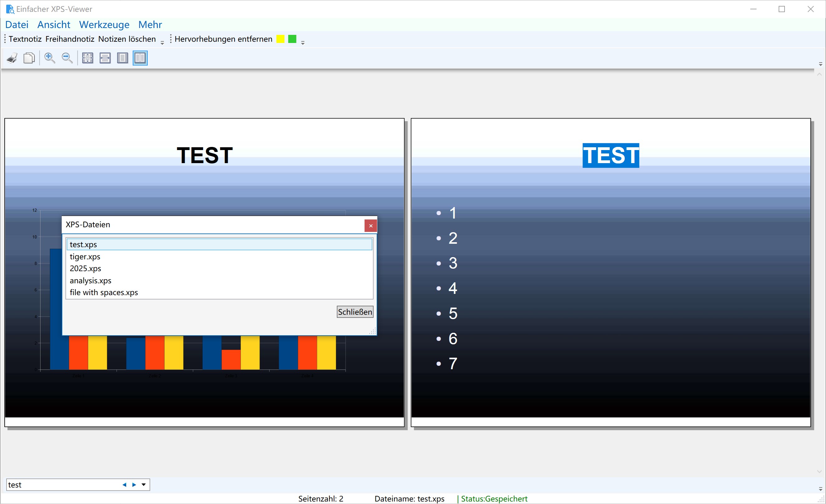The width and height of the screenshot is (826, 504).
Task: Select file with spaces.xps
Action: pos(220,292)
